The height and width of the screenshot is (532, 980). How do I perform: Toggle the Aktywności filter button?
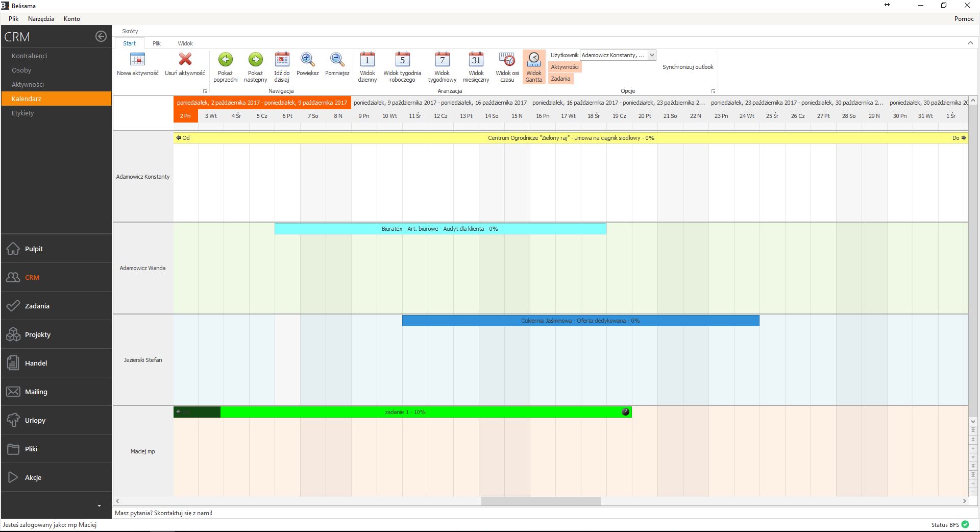pos(565,67)
